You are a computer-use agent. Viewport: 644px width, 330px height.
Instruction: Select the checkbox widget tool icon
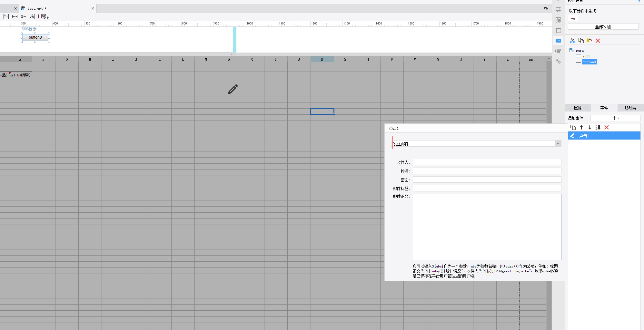coord(24,16)
